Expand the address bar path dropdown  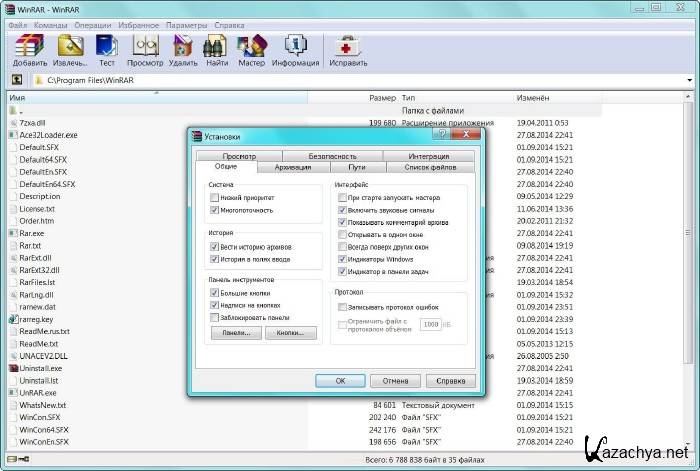point(689,80)
